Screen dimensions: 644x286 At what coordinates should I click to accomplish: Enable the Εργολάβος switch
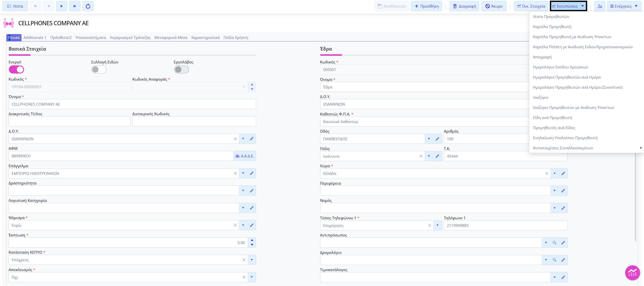[182, 69]
